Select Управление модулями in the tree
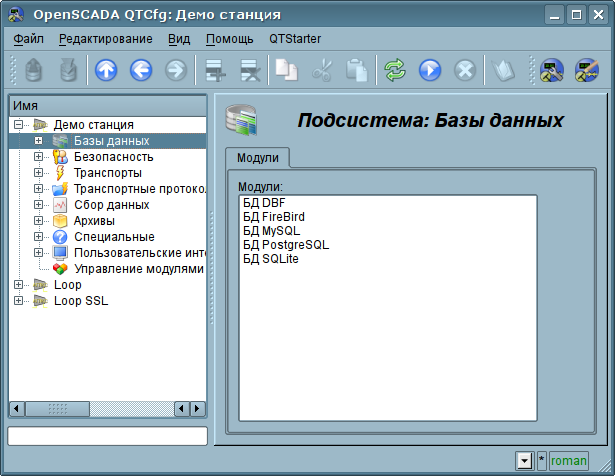 pos(139,269)
